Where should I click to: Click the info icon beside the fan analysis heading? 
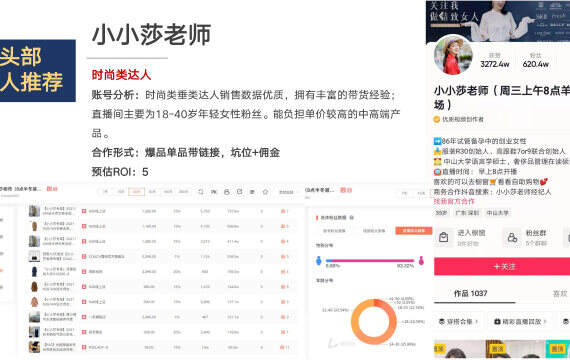coord(352,217)
